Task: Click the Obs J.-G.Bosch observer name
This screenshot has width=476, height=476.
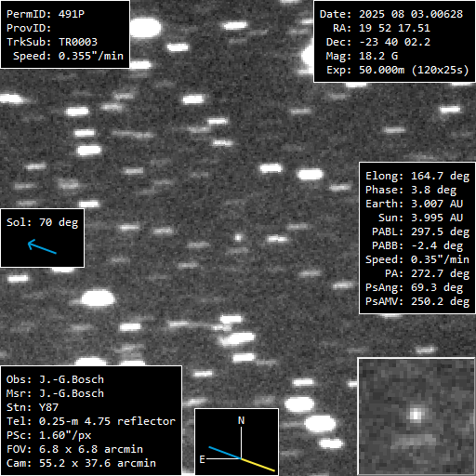Action: (55, 379)
